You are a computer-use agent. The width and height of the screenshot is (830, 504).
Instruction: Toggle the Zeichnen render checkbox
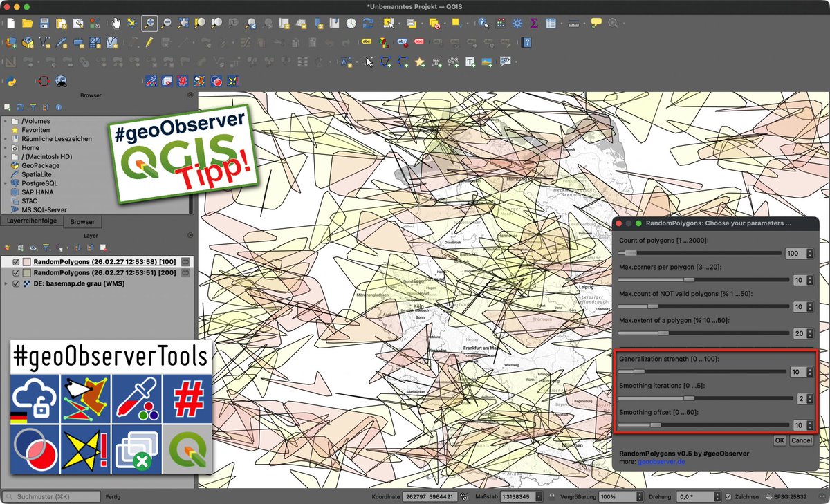pos(728,496)
